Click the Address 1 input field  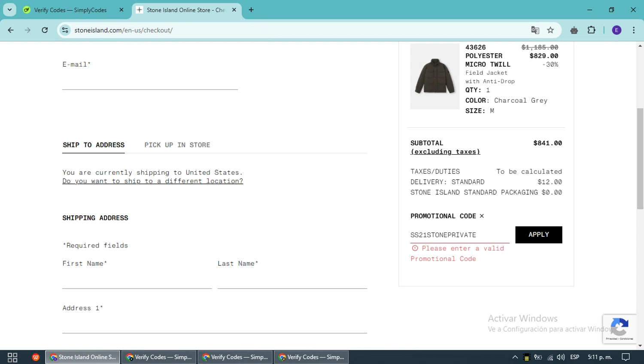(215, 324)
